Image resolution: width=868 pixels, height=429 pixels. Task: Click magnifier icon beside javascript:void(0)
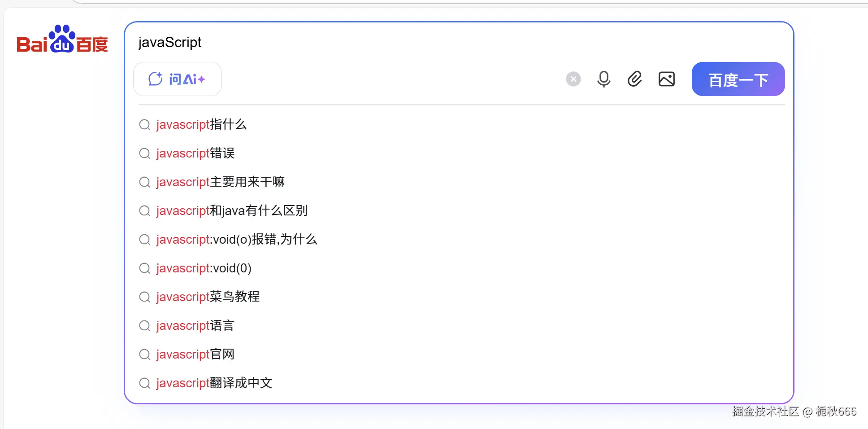[144, 268]
